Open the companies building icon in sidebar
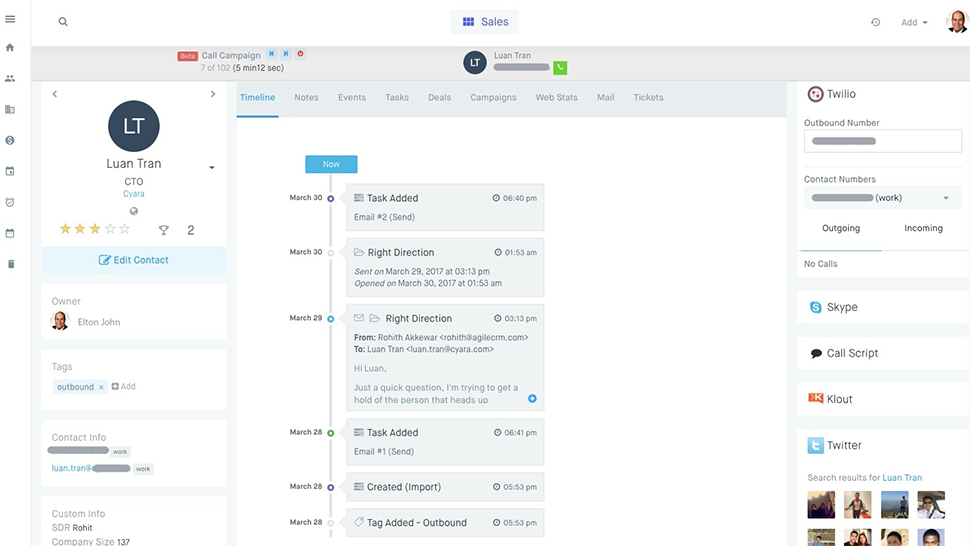The image size is (970, 546). point(10,109)
